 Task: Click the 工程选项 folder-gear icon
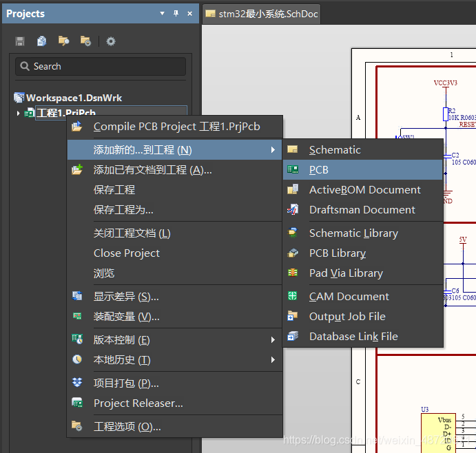[x=76, y=426]
